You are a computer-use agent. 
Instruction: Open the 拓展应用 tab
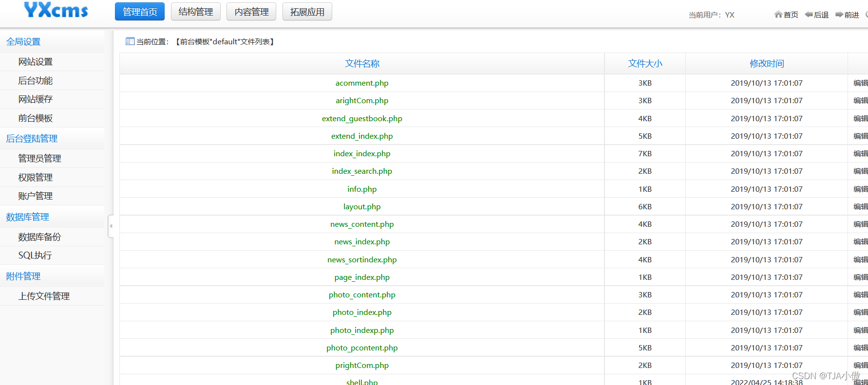pyautogui.click(x=307, y=12)
